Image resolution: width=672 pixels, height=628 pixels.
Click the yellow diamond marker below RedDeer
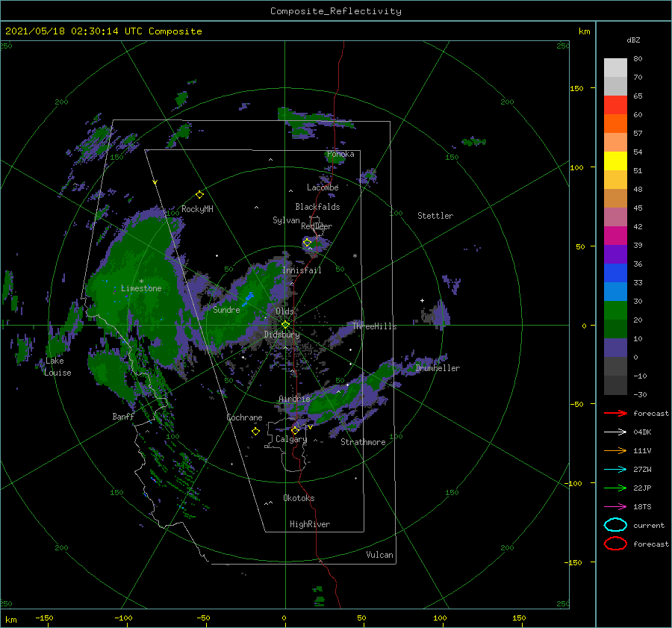click(307, 243)
